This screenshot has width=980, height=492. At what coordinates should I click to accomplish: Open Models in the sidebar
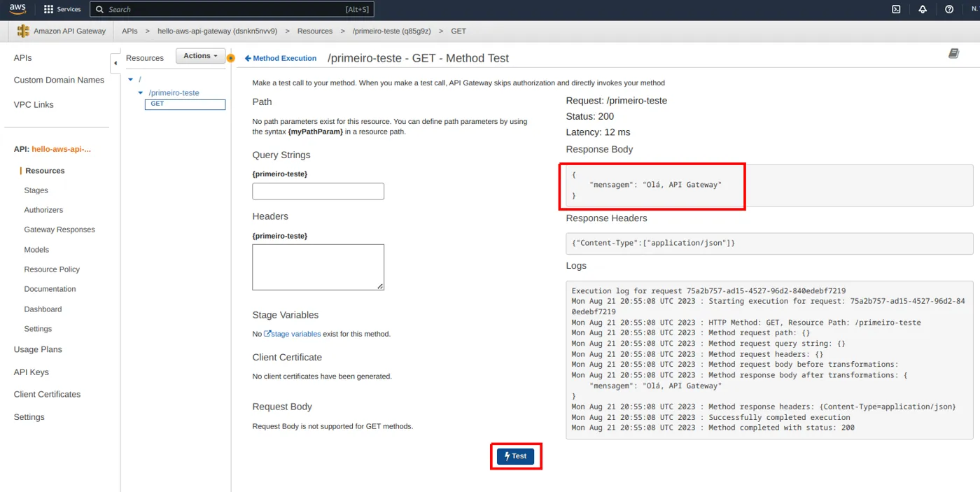click(36, 250)
